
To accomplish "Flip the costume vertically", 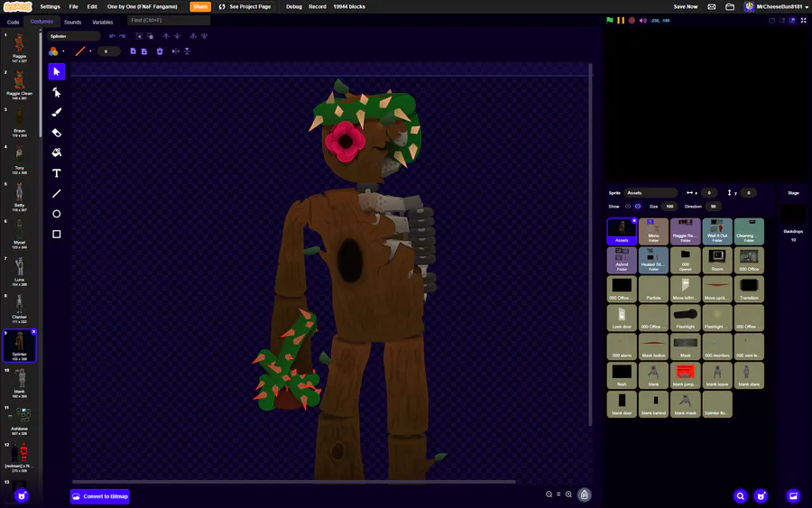I will (x=187, y=51).
